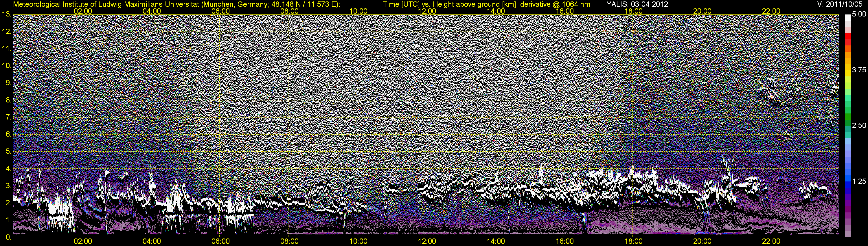Click the 16:00 label on the top time axis

[x=565, y=11]
